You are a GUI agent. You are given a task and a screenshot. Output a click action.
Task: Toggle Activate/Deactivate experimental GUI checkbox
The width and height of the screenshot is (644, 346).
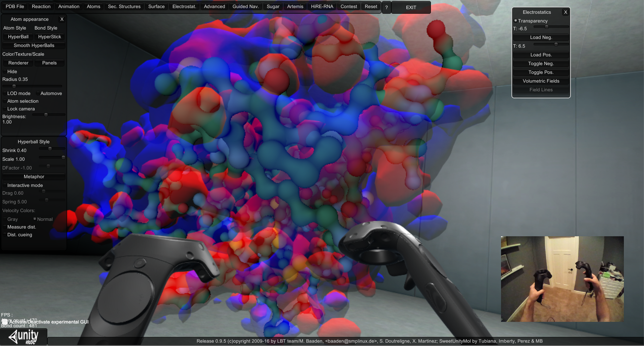5,322
